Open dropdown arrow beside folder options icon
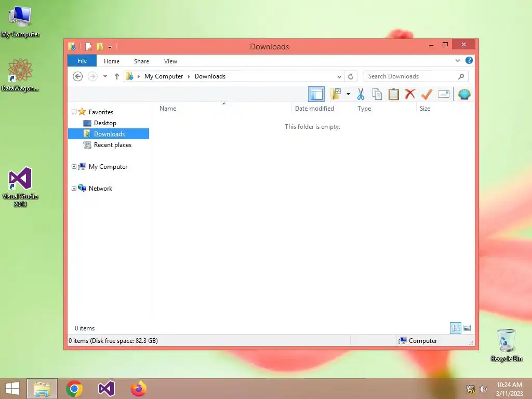The width and height of the screenshot is (532, 399). [x=348, y=94]
